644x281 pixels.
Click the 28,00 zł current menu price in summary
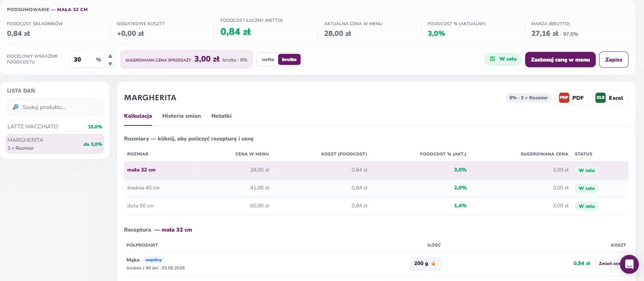click(337, 33)
